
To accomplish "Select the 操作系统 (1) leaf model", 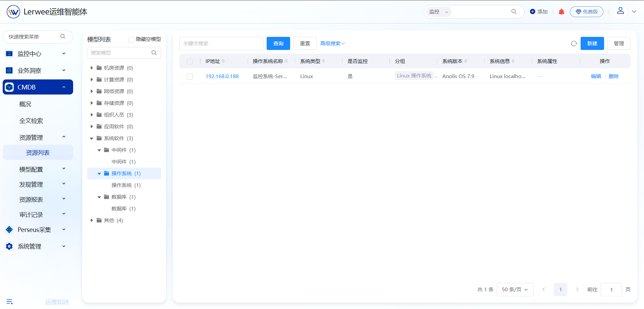I will [x=126, y=185].
